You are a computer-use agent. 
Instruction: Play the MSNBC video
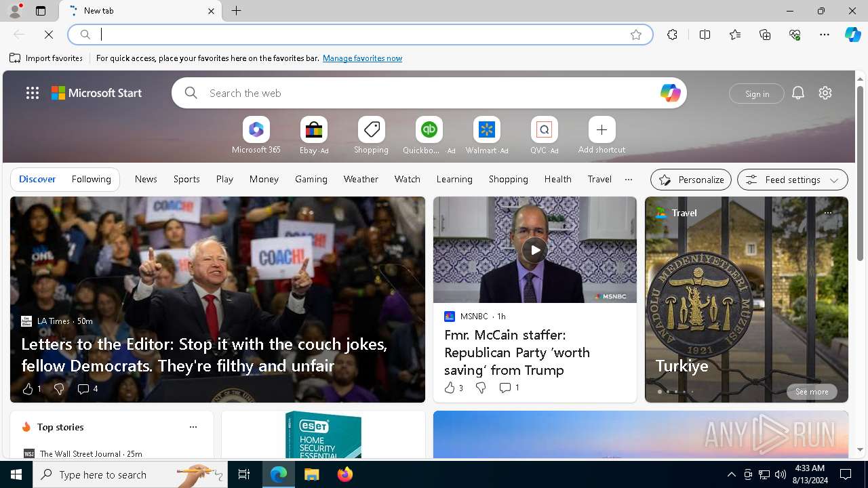click(x=535, y=250)
